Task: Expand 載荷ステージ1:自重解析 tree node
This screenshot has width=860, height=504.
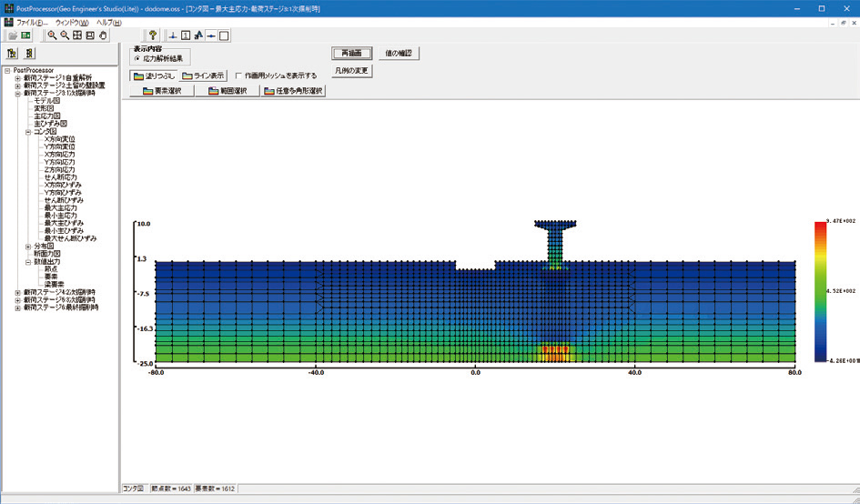Action: (17, 78)
